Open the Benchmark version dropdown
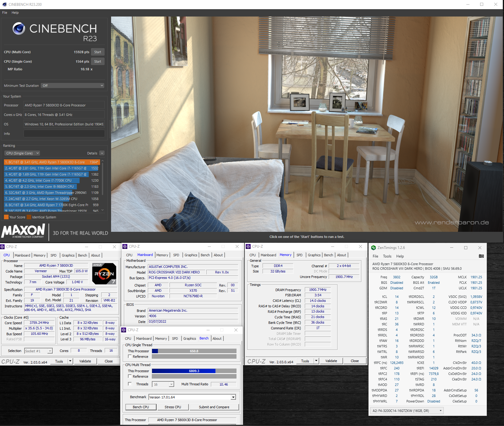Image resolution: width=504 pixels, height=426 pixels. pos(192,397)
